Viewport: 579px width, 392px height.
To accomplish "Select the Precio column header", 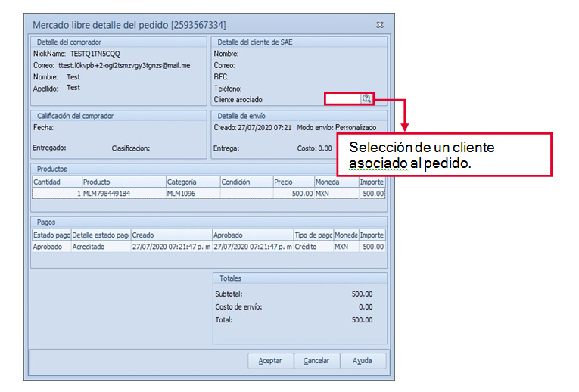I will (294, 182).
